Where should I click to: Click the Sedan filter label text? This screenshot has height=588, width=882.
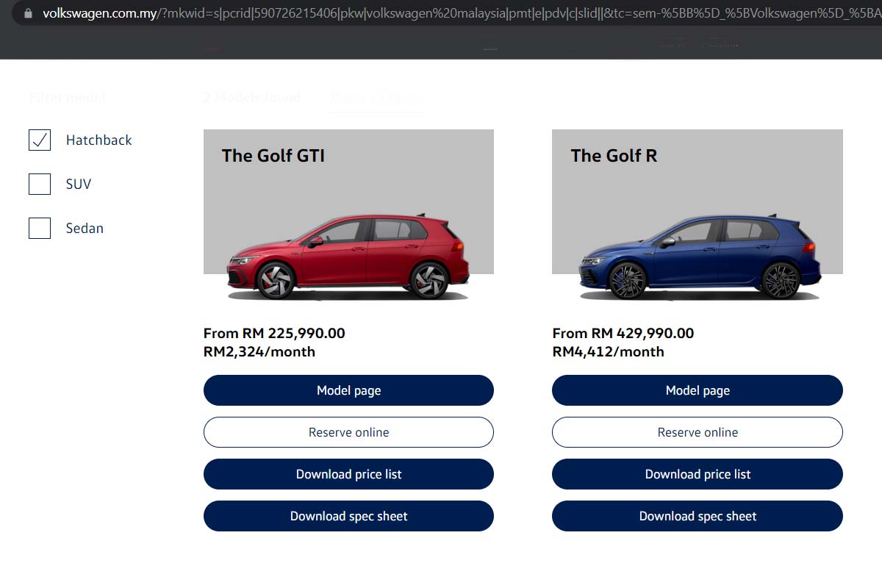click(85, 229)
